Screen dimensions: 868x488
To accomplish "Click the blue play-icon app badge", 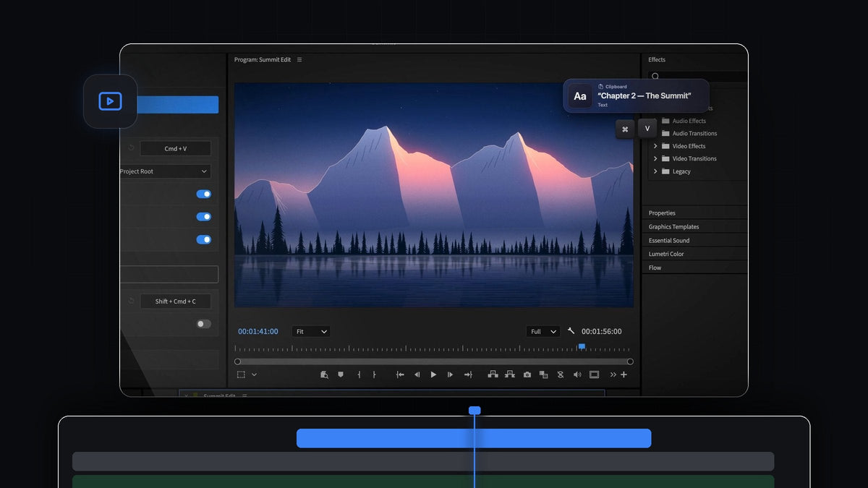I will tap(110, 101).
